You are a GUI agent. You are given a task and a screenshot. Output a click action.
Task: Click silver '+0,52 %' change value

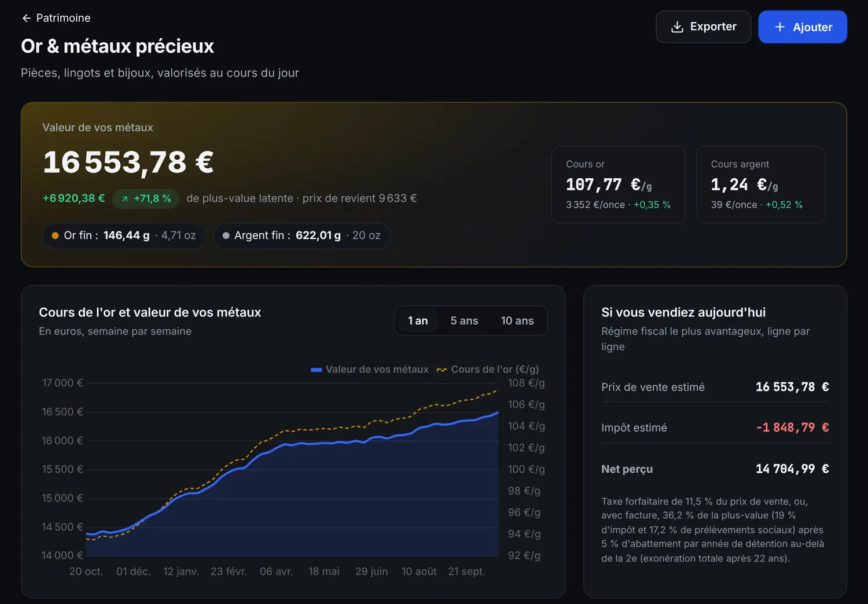point(784,205)
